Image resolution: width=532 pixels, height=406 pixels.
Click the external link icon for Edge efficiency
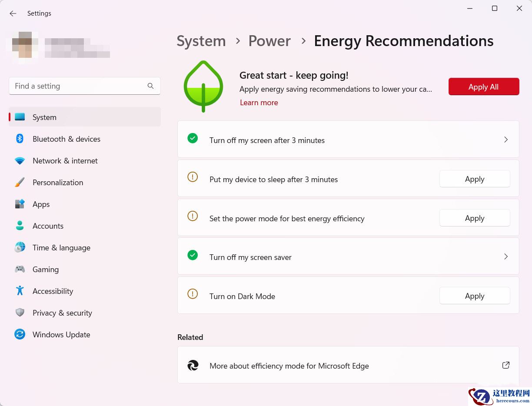tap(505, 365)
